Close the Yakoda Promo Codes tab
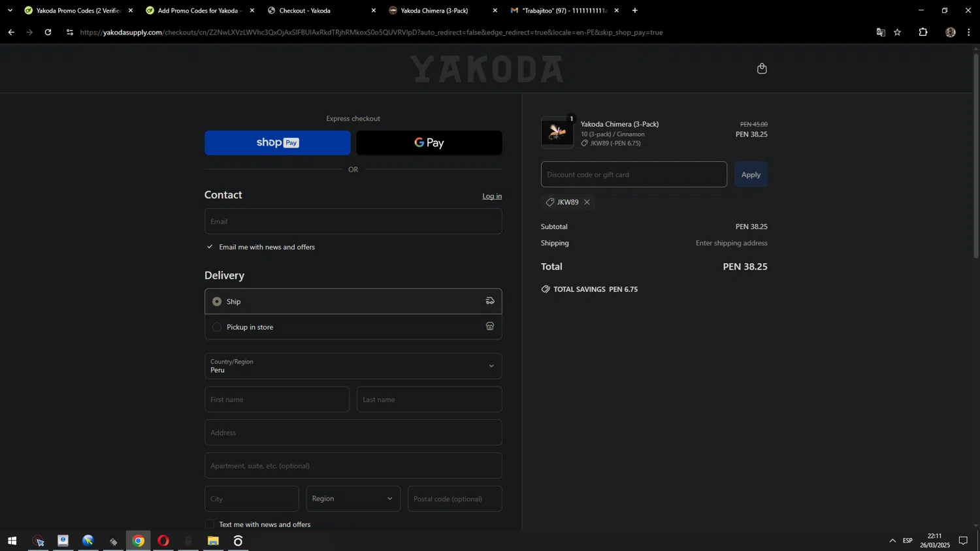 [x=131, y=10]
